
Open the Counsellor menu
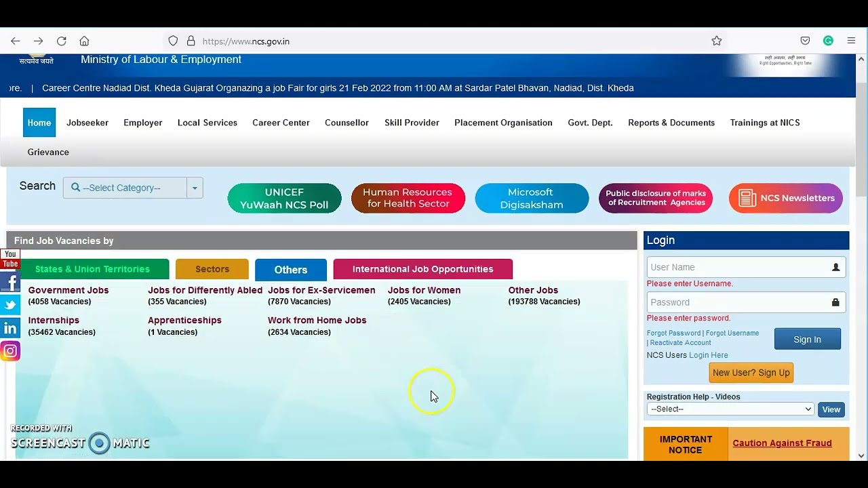coord(347,123)
